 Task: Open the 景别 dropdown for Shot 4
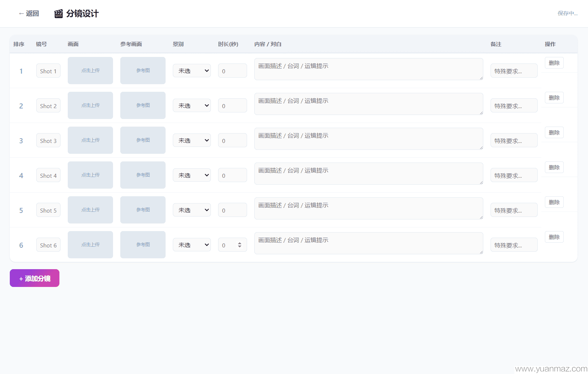[192, 175]
